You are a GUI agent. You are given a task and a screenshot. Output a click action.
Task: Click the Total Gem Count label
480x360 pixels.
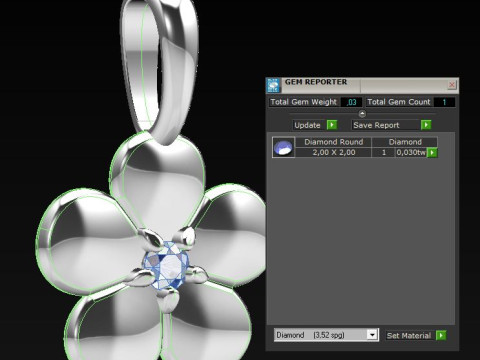[x=399, y=102]
